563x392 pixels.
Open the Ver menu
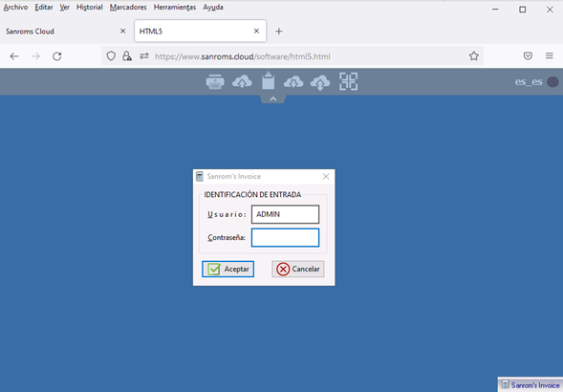(65, 8)
